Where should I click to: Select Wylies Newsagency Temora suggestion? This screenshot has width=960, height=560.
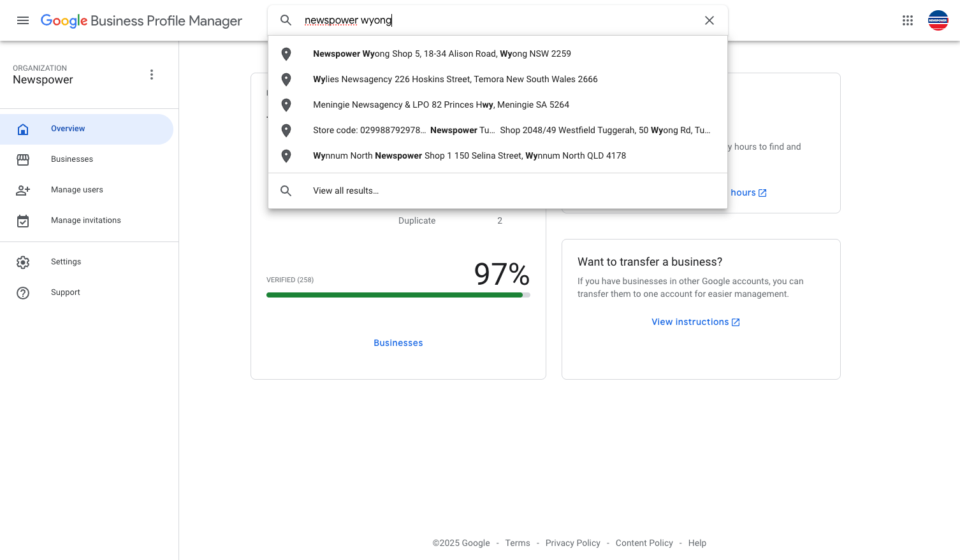click(498, 80)
